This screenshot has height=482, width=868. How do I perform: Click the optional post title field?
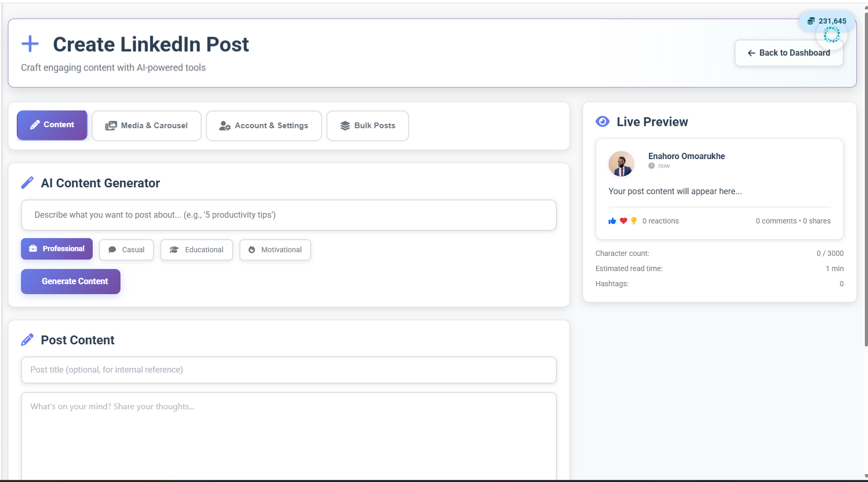288,369
